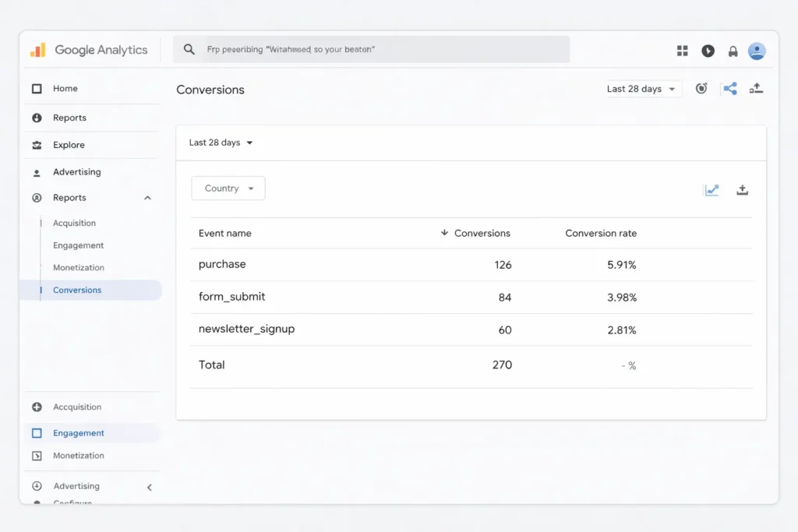Viewport: 798px width, 532px height.
Task: Click the user profile avatar
Action: click(757, 50)
